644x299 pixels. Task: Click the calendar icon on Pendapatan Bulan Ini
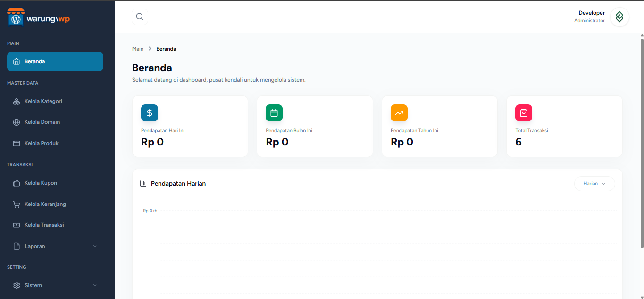pyautogui.click(x=274, y=113)
